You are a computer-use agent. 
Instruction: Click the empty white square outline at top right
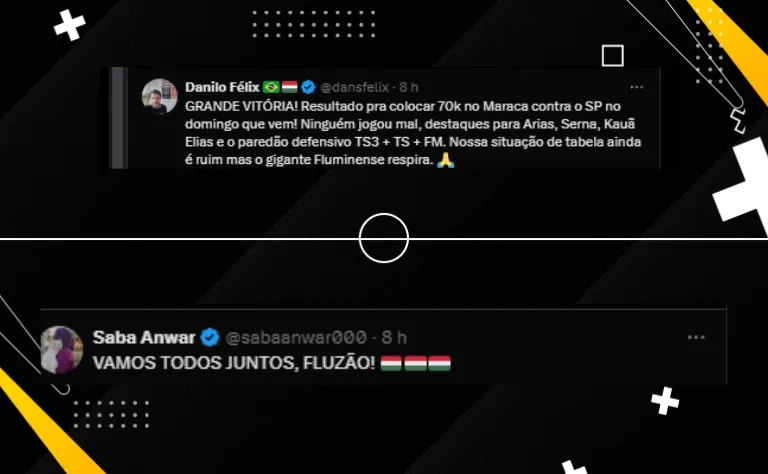tap(613, 55)
